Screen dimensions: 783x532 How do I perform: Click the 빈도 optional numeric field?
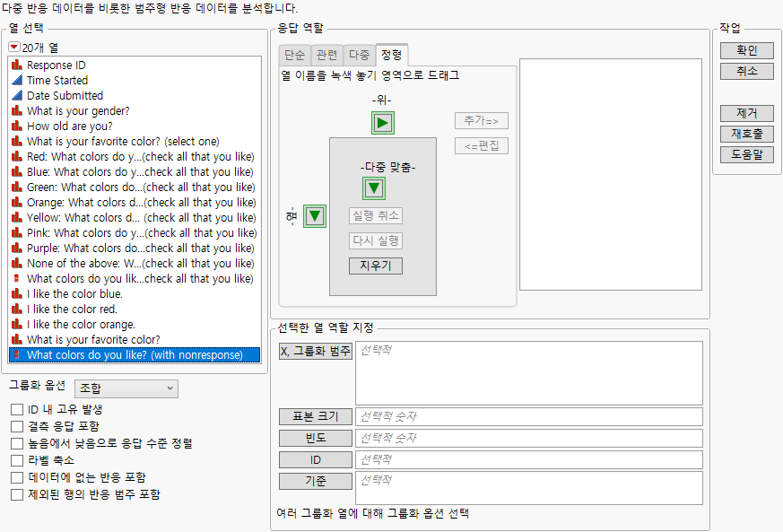click(x=529, y=438)
